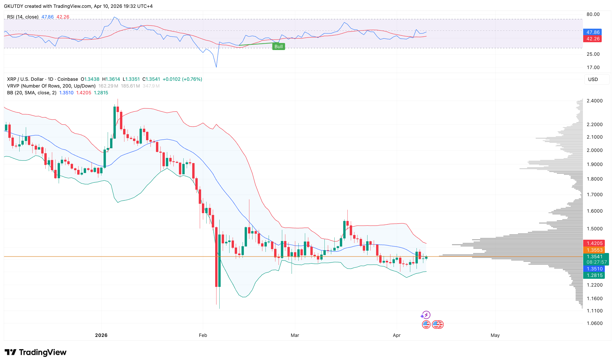Click the green Bull divergence label
The height and width of the screenshot is (364, 615).
(279, 46)
